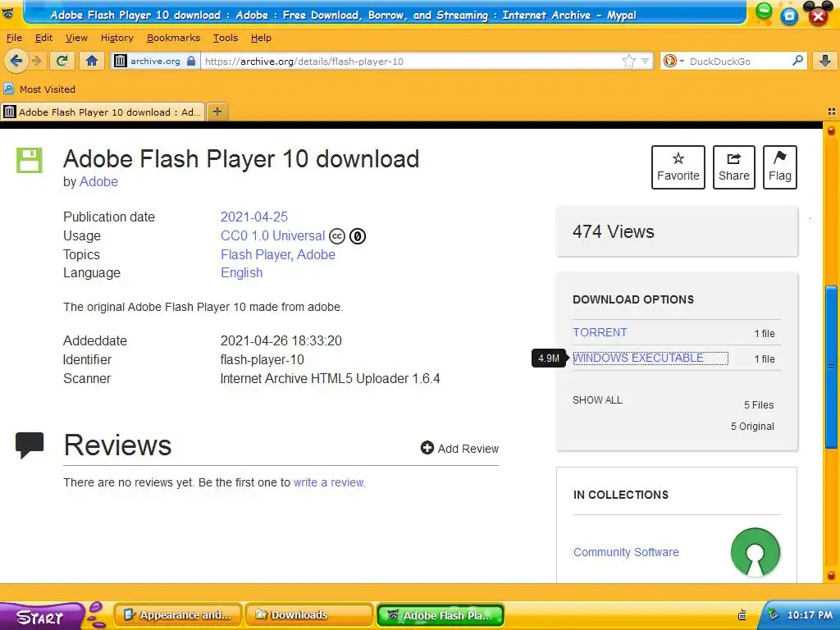
Task: Click the reviews speech bubble icon
Action: (x=30, y=445)
